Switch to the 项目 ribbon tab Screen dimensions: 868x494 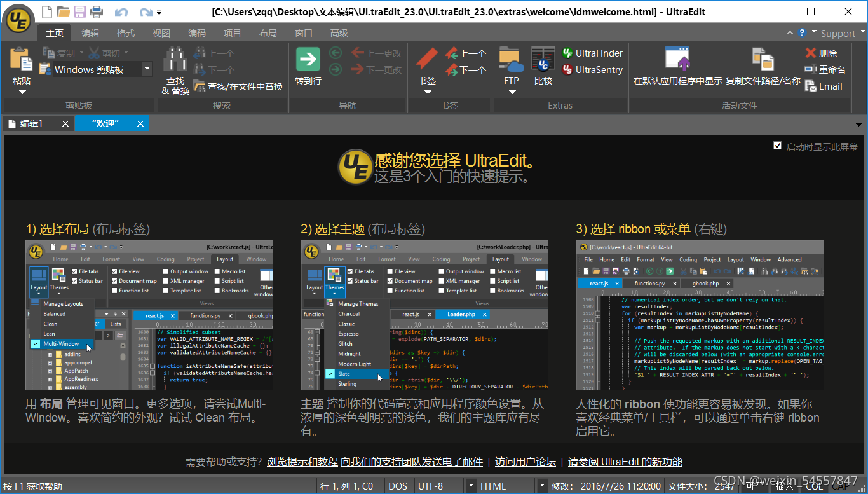coord(233,33)
